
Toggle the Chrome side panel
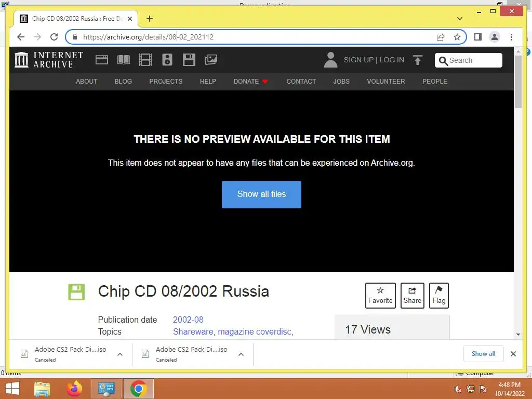tap(478, 37)
